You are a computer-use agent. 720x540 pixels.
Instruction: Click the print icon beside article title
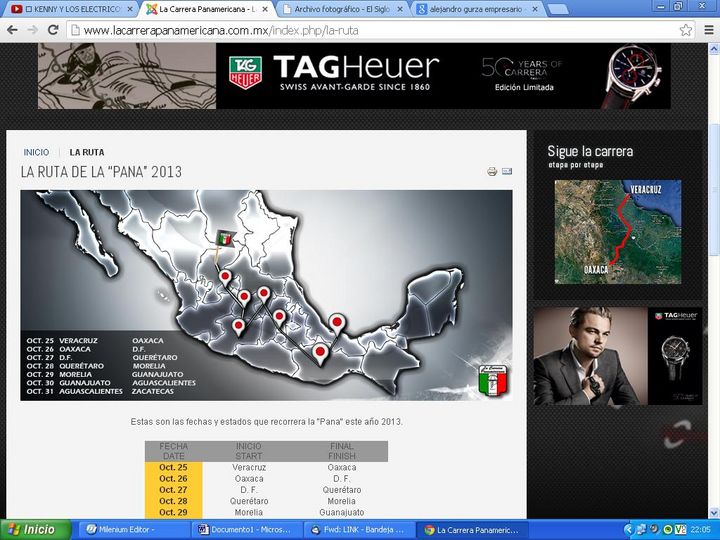pos(492,172)
